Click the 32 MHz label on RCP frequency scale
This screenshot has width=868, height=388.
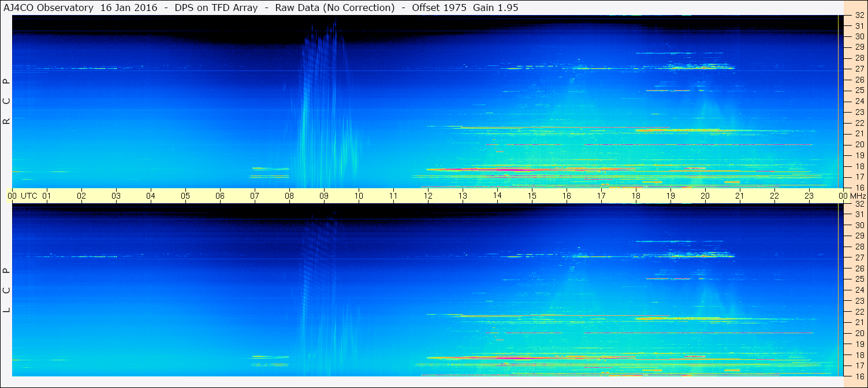(859, 16)
